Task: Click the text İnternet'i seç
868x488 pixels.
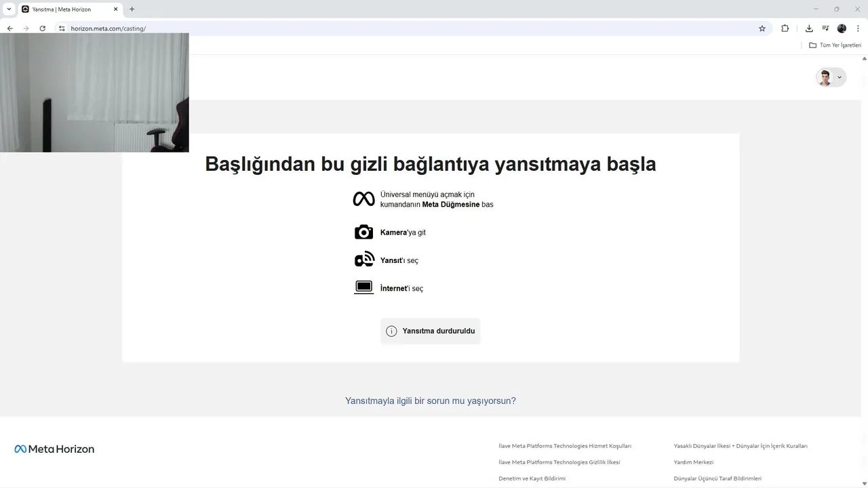Action: pos(401,288)
